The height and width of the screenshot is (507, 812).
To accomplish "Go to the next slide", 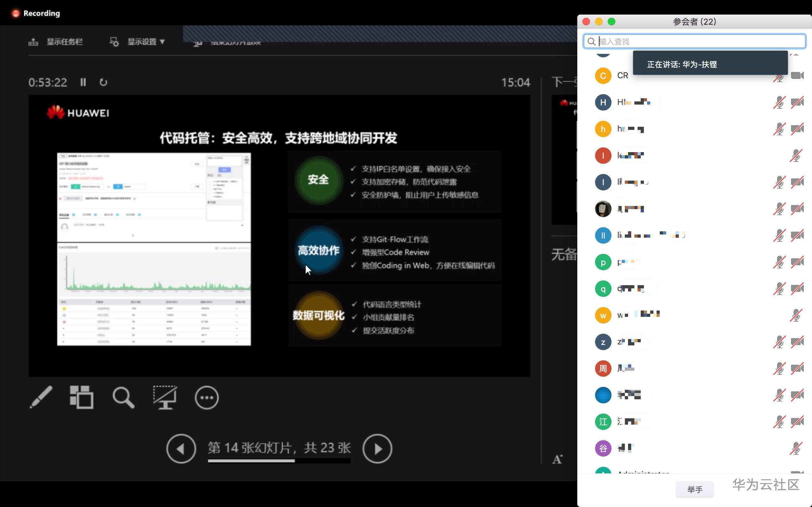I will [377, 449].
